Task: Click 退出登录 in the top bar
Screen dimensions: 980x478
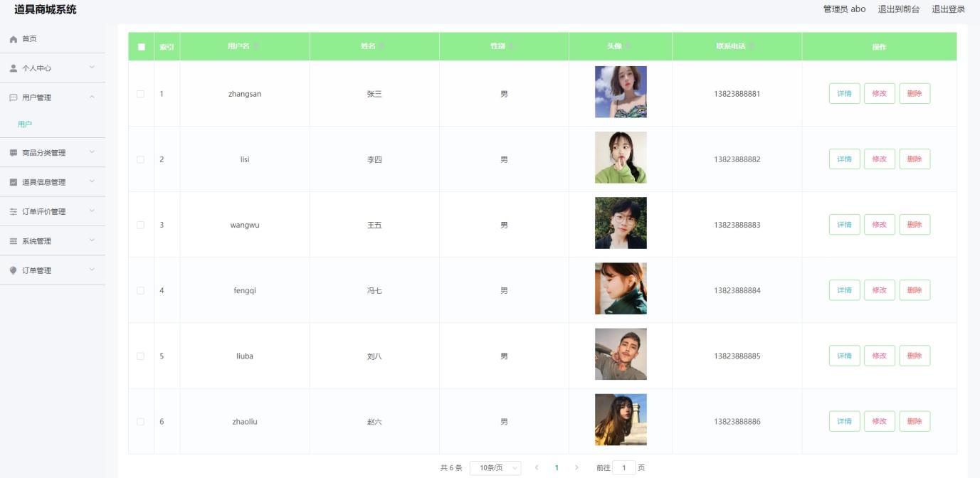Action: pos(948,9)
